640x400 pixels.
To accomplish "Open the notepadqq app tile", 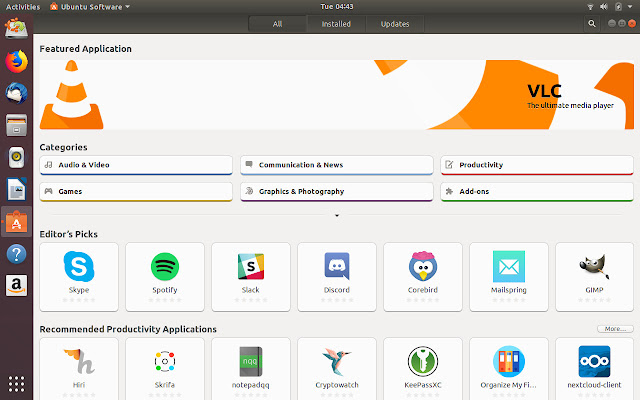I will tap(251, 369).
